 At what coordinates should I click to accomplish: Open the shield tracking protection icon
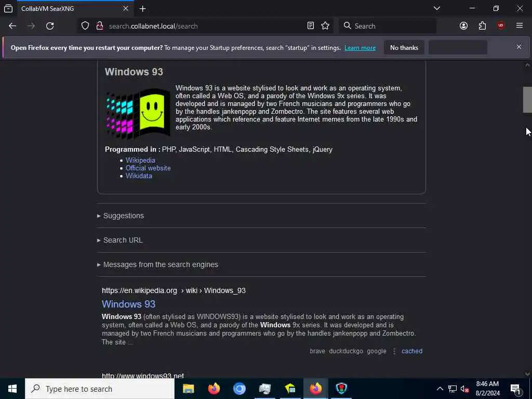tap(85, 26)
